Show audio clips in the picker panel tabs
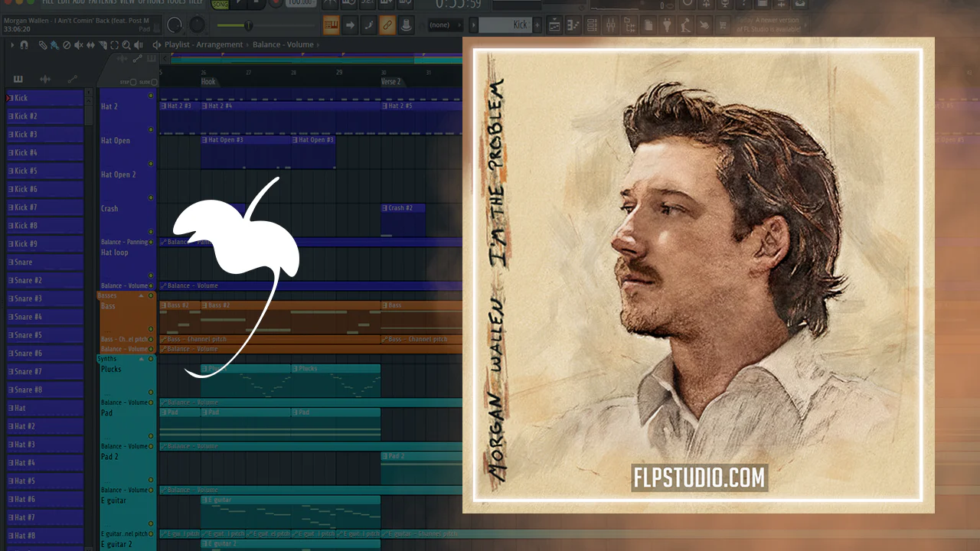This screenshot has height=551, width=980. pos(45,79)
